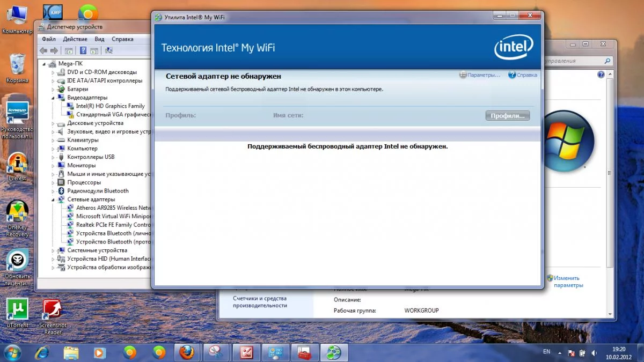Click the Firefox icon in the taskbar

[x=187, y=352]
